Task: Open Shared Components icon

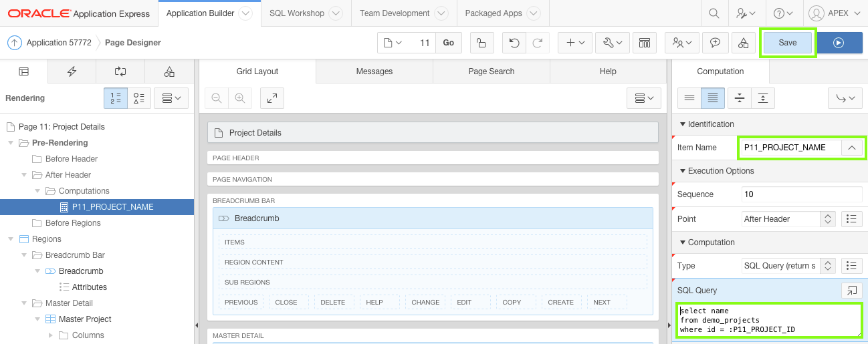Action: click(x=743, y=43)
